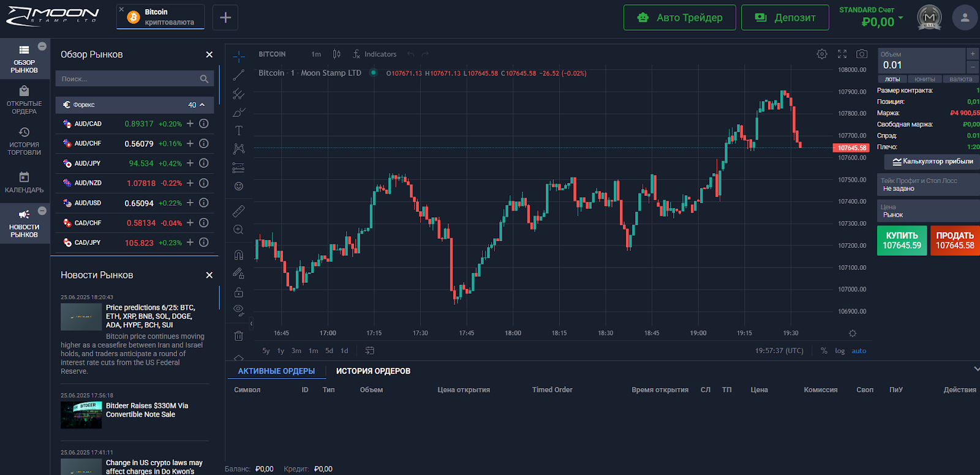Open the Календарь sidebar section
Viewport: 980px width, 475px height.
pyautogui.click(x=24, y=182)
